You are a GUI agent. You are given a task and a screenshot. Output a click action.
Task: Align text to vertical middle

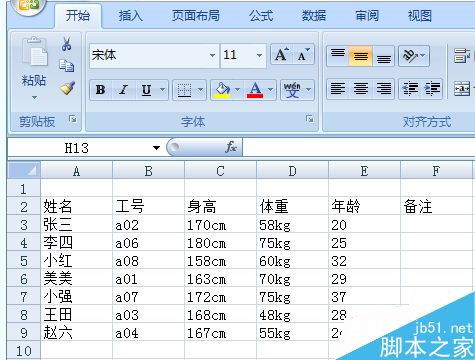click(361, 56)
